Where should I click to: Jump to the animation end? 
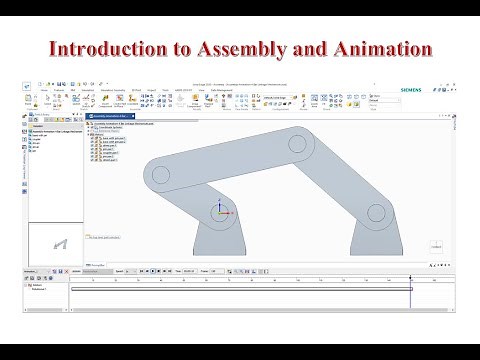pyautogui.click(x=170, y=271)
